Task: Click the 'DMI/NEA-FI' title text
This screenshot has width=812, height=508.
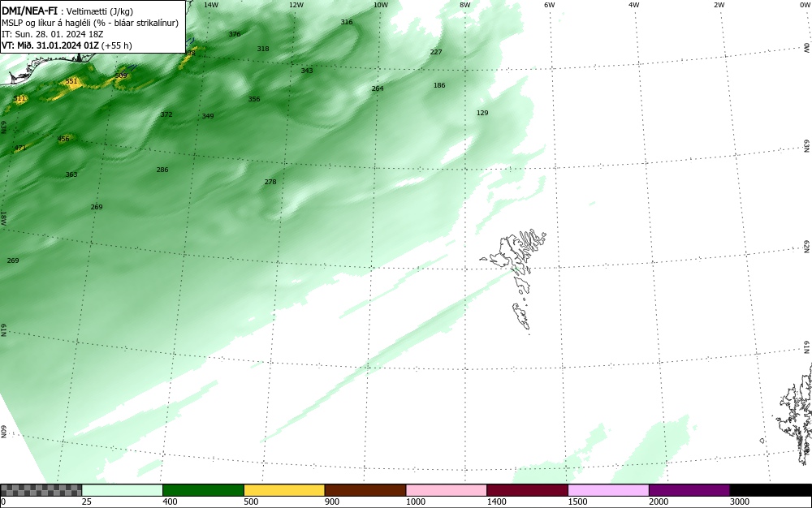Action: (x=29, y=11)
